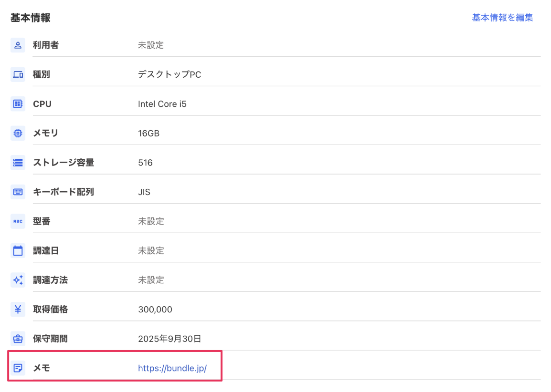Viewport: 551px width, 392px height.
Task: Click the 300,000 acquisition price value
Action: tap(155, 309)
